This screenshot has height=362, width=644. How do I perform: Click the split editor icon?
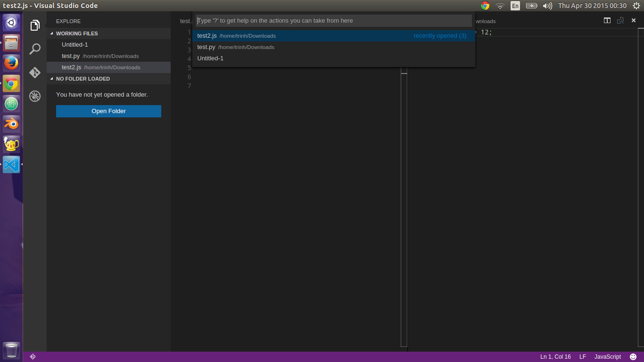[607, 20]
